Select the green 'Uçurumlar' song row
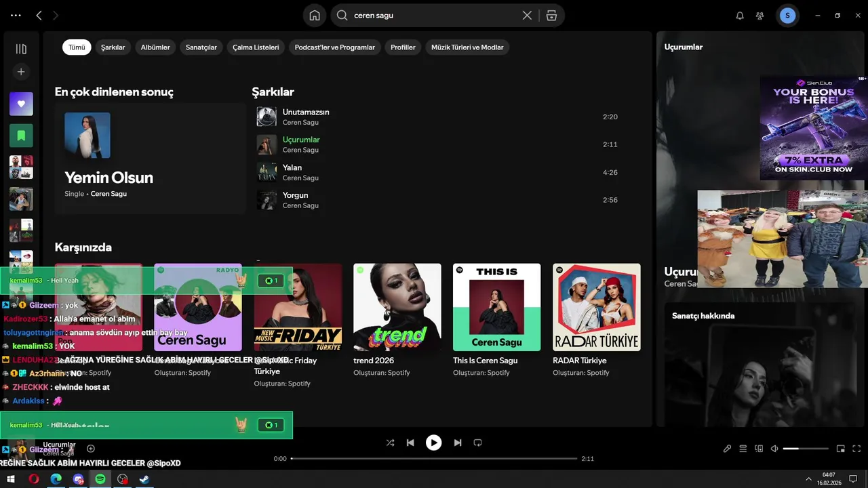 [x=437, y=144]
